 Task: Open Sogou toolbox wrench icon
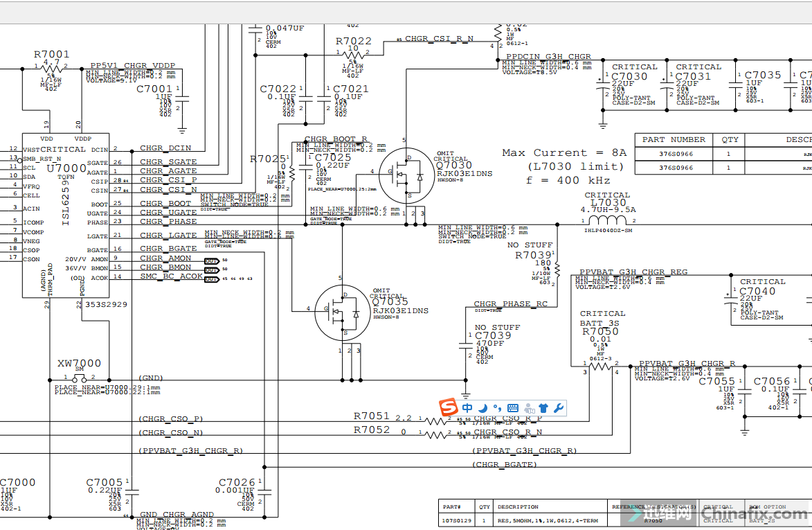tap(558, 408)
